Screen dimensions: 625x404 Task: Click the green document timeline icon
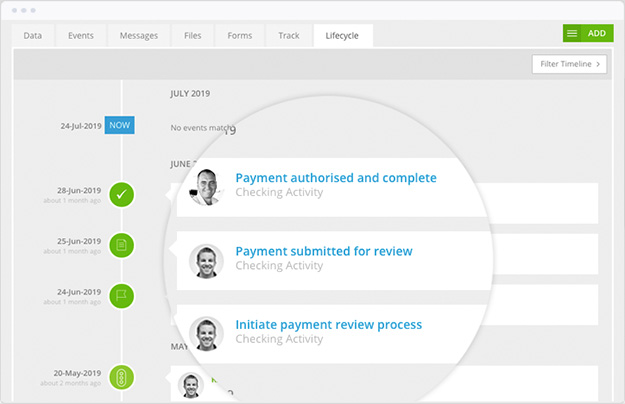pos(121,245)
